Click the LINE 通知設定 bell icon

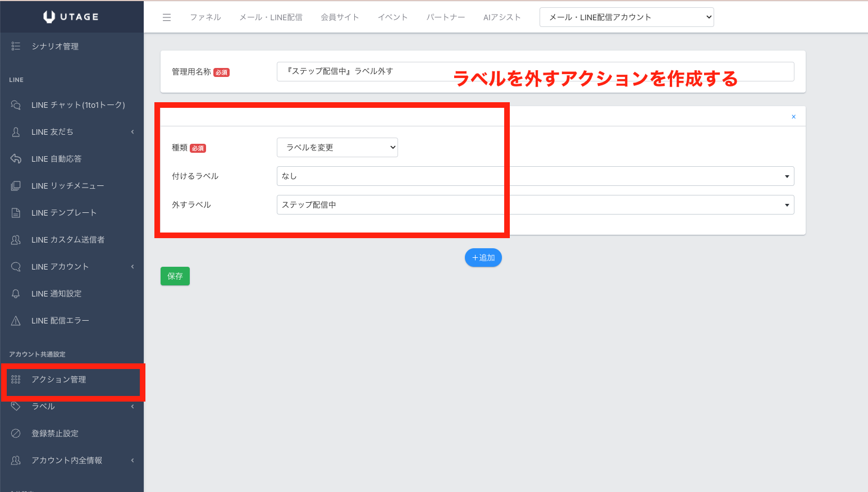tap(16, 294)
